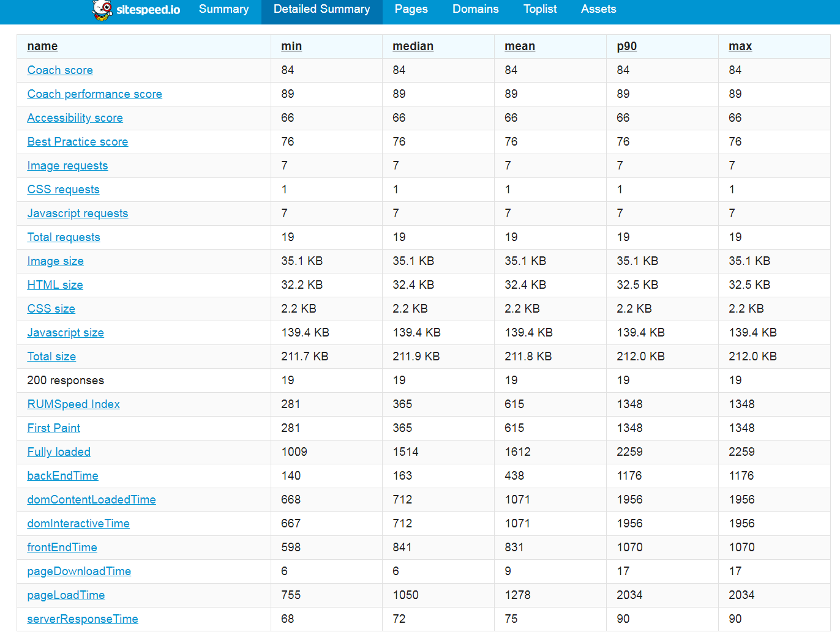Open the Accessibility score link
Screen dimensions: 840x632
tap(75, 118)
